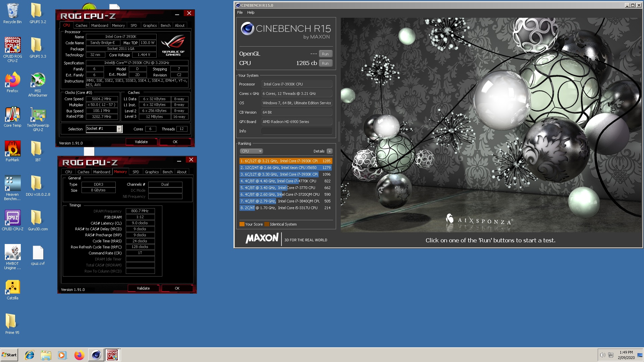Image resolution: width=644 pixels, height=362 pixels.
Task: Launch Heaven Benchmark desktop shortcut
Action: tap(12, 188)
